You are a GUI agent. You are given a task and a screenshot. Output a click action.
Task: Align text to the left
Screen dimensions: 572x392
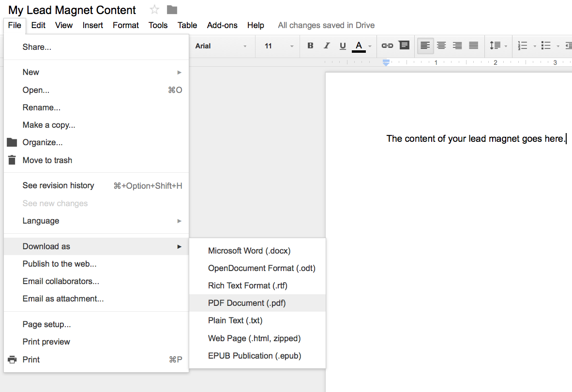pyautogui.click(x=425, y=45)
